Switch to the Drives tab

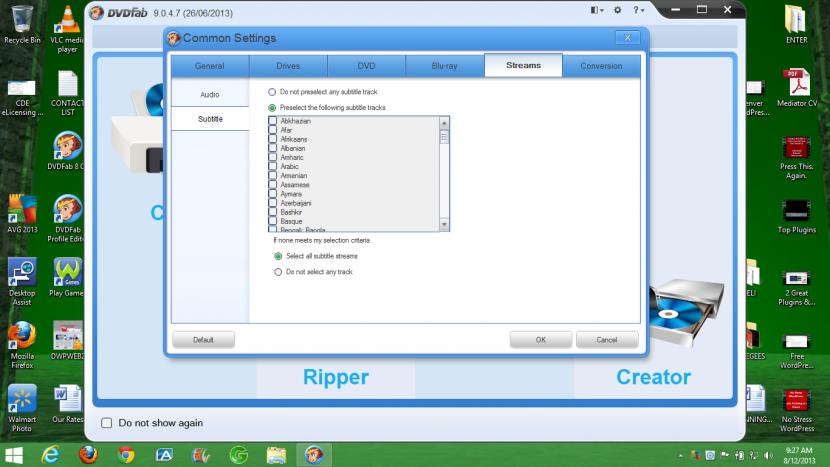[288, 66]
